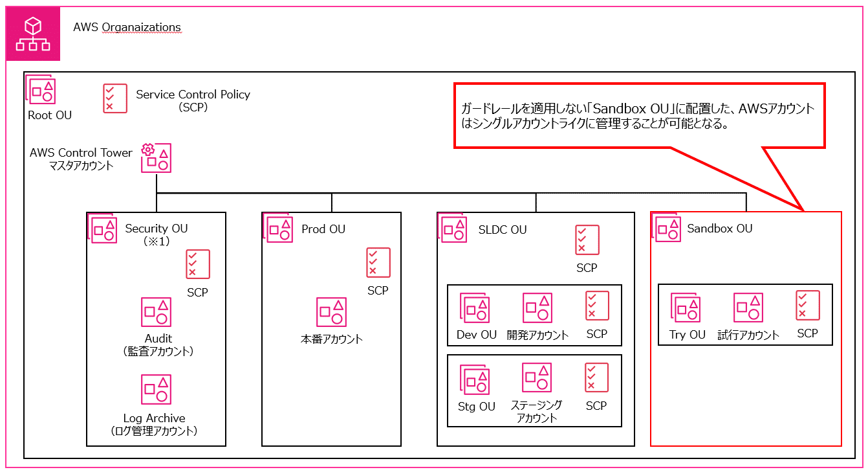This screenshot has width=868, height=472.
Task: Select the SCP label under the SLDC OU icon
Action: coord(587,267)
